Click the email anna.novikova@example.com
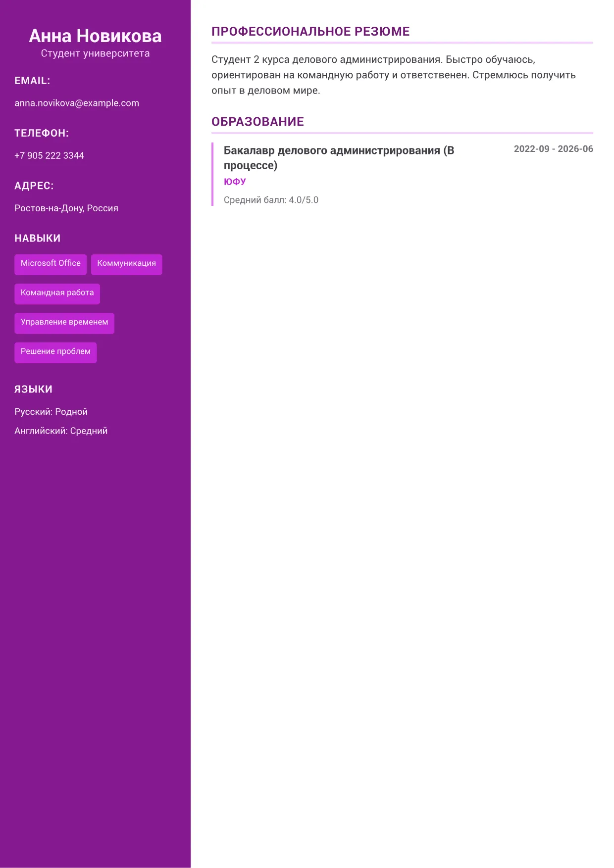Image resolution: width=614 pixels, height=868 pixels. 77,103
